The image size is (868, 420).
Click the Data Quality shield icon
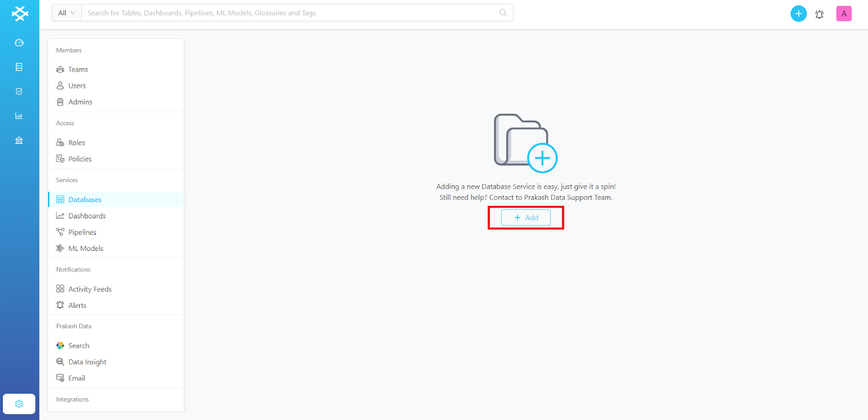tap(19, 92)
